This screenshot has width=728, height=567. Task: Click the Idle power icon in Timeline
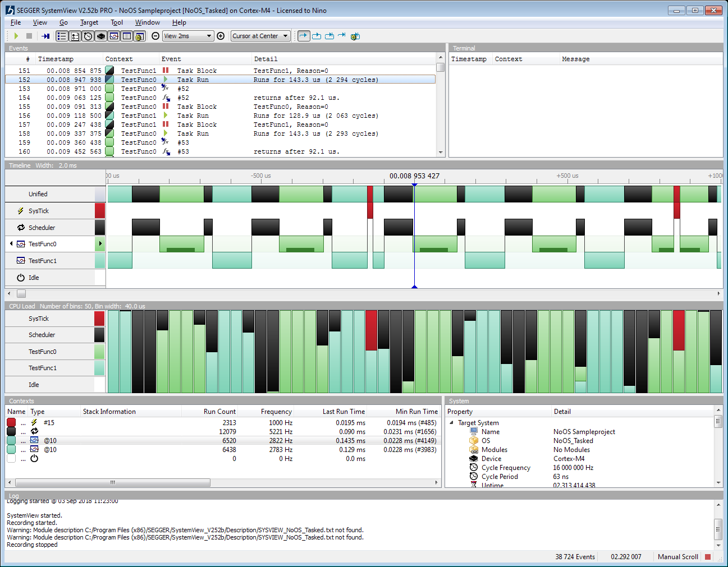[x=21, y=278]
